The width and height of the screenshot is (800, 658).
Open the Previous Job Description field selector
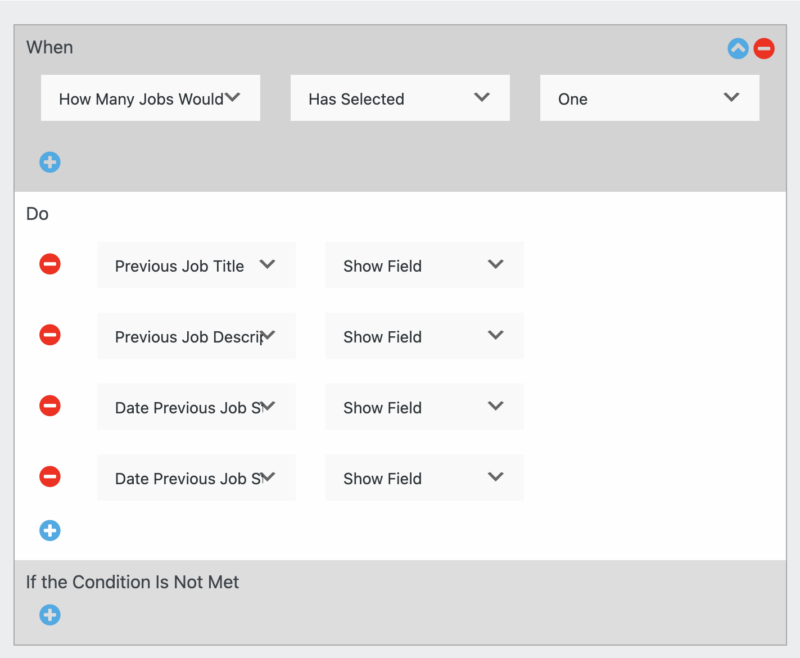coord(196,335)
